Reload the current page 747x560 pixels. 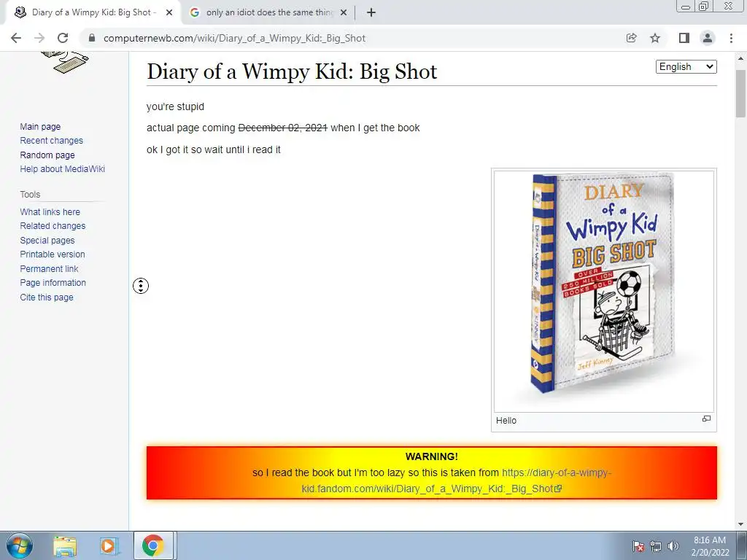point(63,38)
